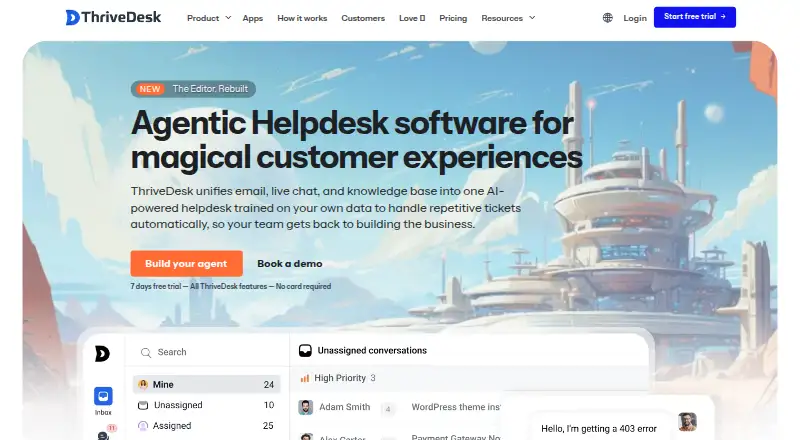Click the Book a demo link
The image size is (800, 440).
click(x=290, y=263)
